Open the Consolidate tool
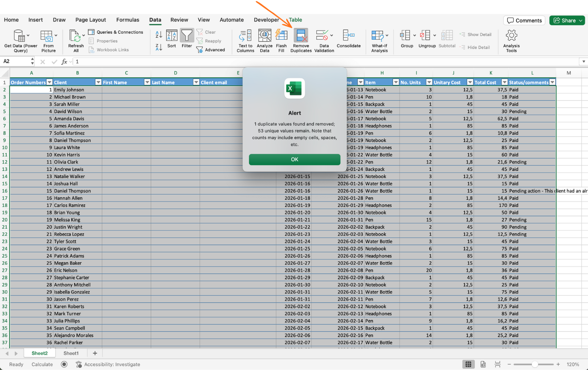The height and width of the screenshot is (370, 588). (x=348, y=36)
